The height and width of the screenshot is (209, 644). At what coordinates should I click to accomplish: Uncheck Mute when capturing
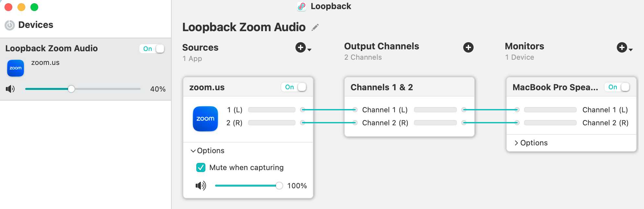(x=201, y=167)
